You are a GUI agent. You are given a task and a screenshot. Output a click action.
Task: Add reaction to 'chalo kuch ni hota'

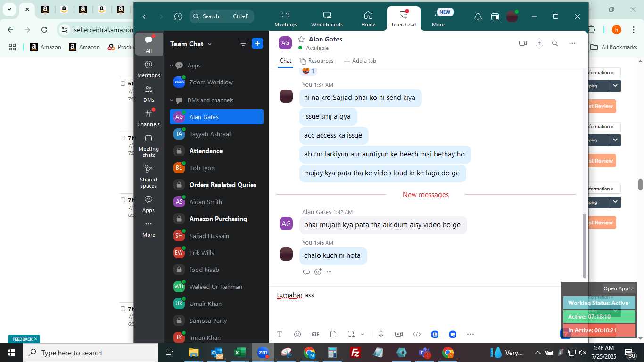click(318, 272)
